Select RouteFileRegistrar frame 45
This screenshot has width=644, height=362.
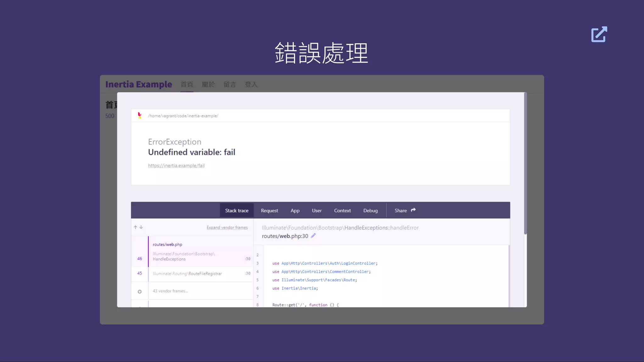tap(187, 274)
